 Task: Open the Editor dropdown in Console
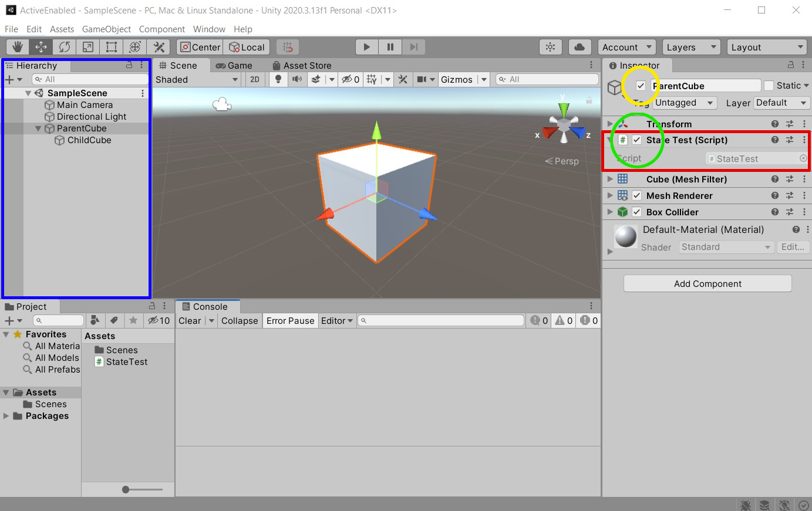337,320
